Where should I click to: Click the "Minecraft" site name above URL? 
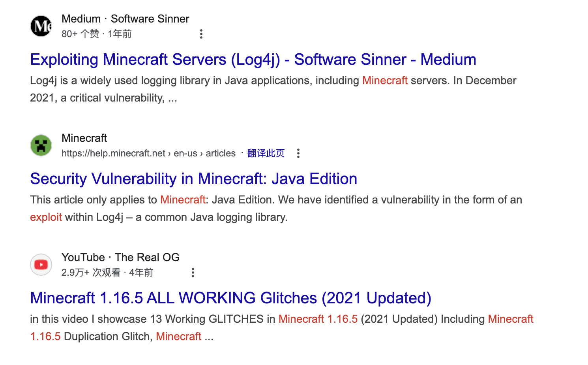(x=84, y=138)
